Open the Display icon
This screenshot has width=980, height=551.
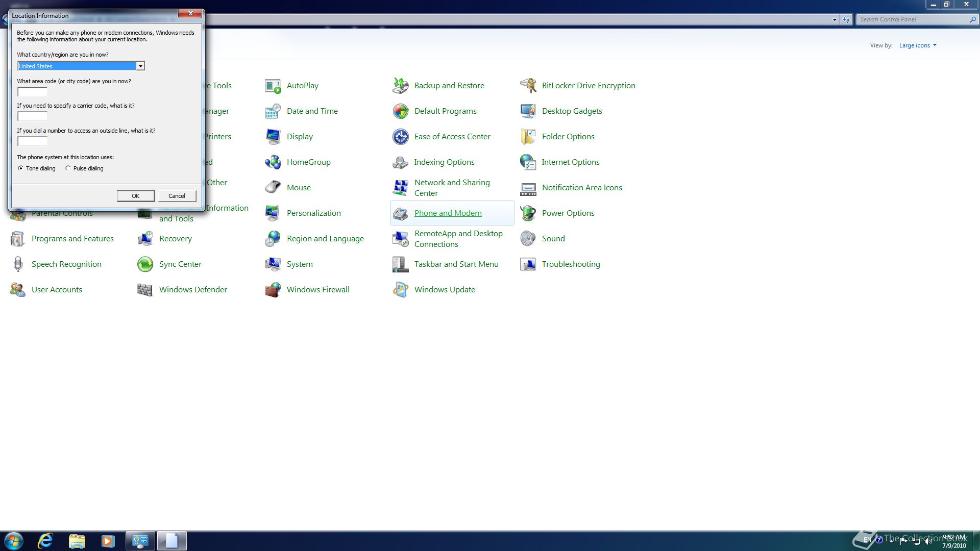click(x=273, y=137)
